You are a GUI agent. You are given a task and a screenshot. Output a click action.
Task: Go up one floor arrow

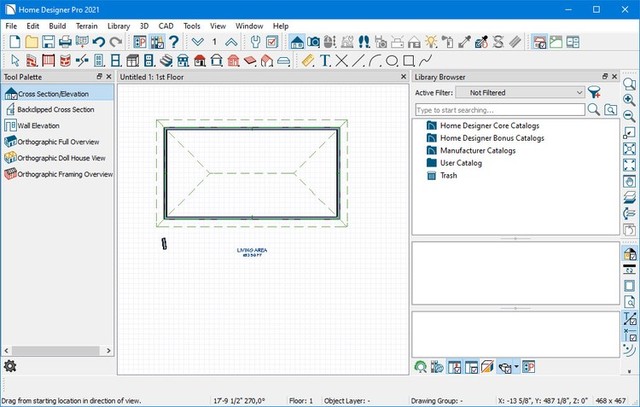[231, 42]
